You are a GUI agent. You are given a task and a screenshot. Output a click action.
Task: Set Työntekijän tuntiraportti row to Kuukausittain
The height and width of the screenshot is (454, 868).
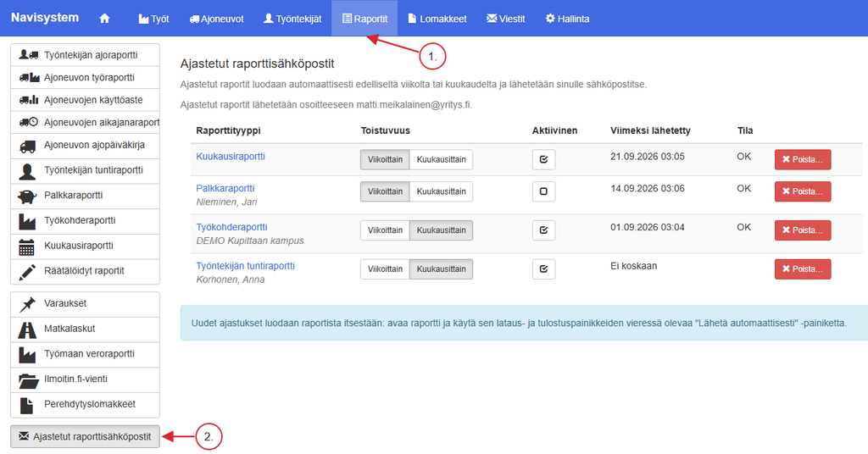[x=441, y=269]
